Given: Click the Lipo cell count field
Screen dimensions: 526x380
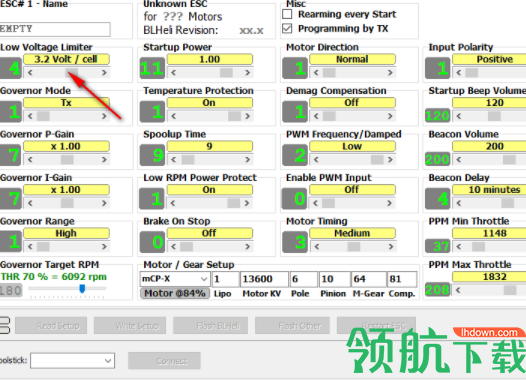Looking at the screenshot, I should coord(225,279).
